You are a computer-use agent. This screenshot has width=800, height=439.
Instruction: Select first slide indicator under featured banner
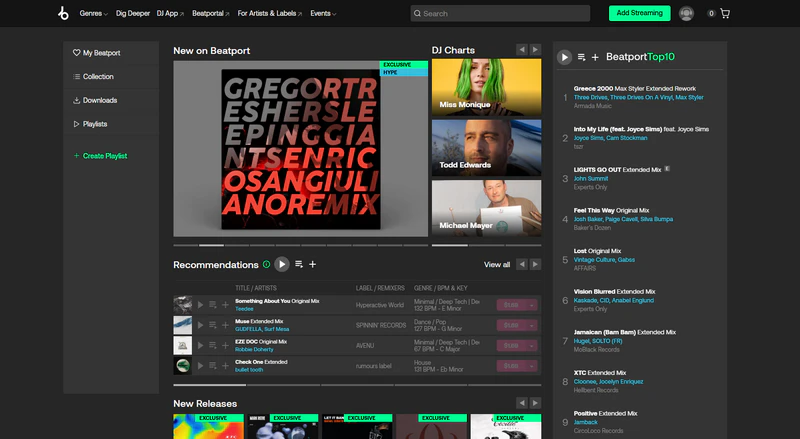[185, 246]
